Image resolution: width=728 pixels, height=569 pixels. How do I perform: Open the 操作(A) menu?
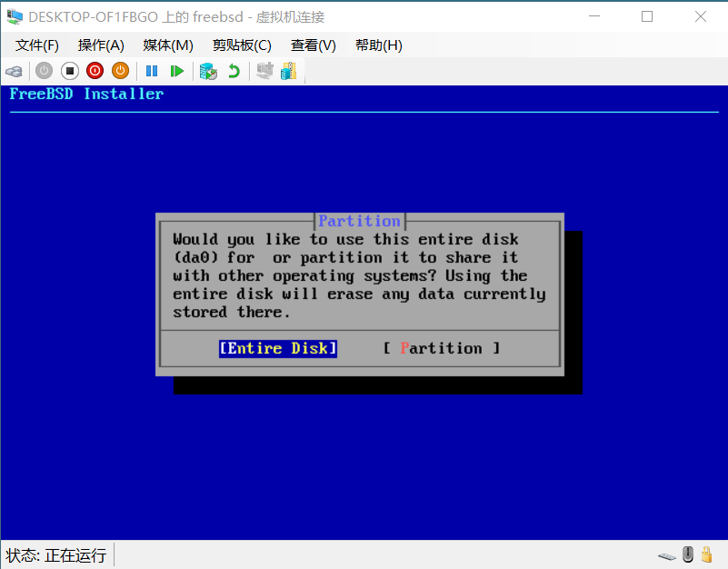[x=101, y=45]
